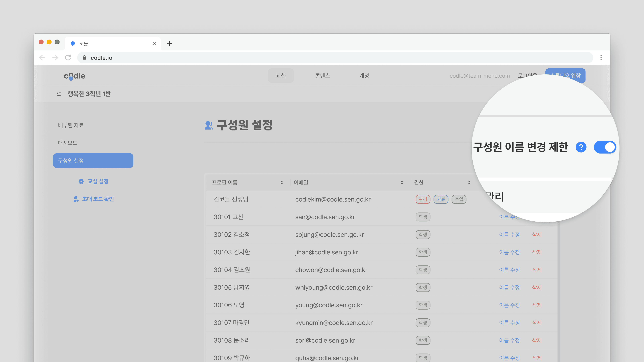Screen dimensions: 644x362
Task: Click 이름 수정 for 30102 김소정
Action: point(509,235)
